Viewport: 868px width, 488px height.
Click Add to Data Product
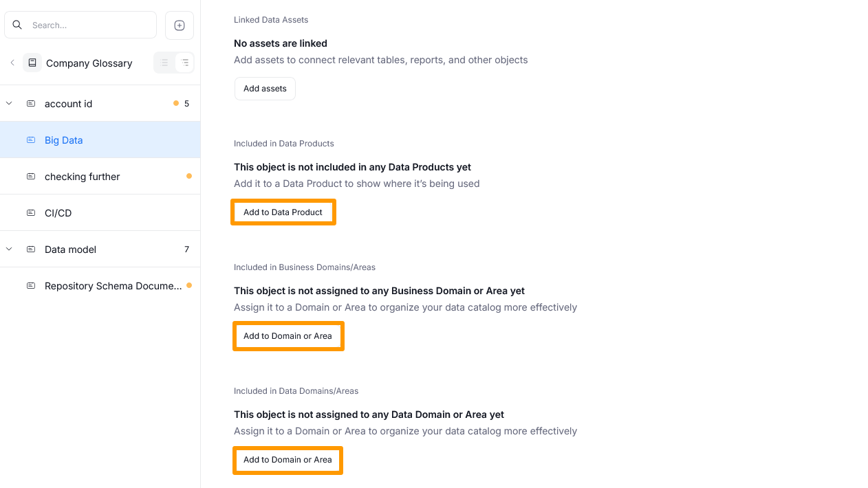283,212
